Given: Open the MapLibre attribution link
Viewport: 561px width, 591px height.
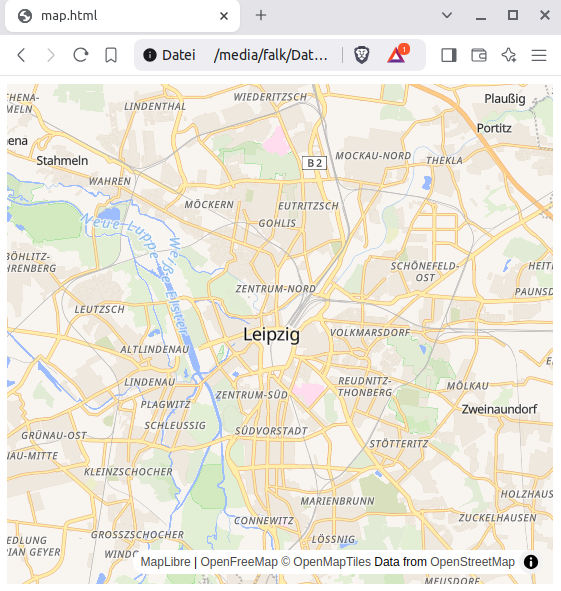Looking at the screenshot, I should coord(165,562).
